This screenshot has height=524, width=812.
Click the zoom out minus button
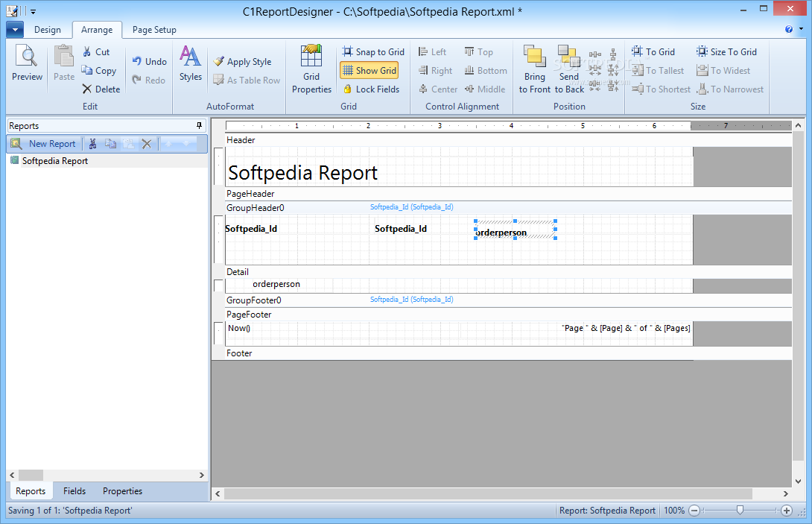pyautogui.click(x=694, y=511)
